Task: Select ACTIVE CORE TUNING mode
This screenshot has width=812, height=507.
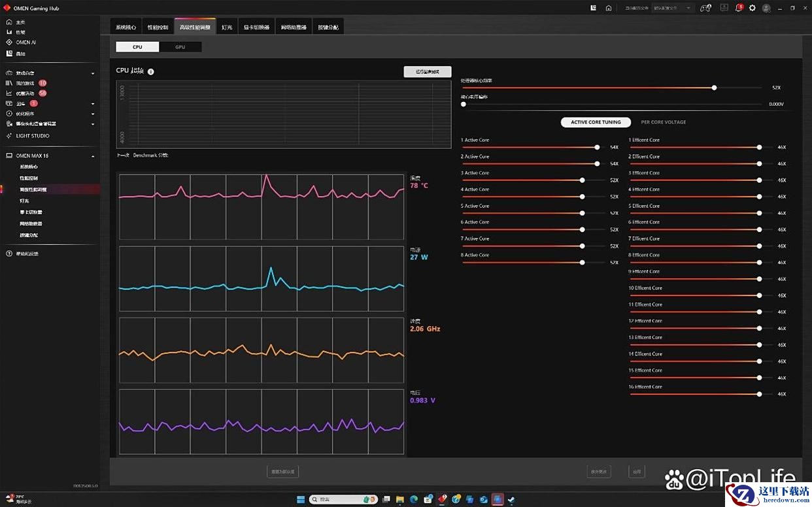Action: pyautogui.click(x=596, y=122)
